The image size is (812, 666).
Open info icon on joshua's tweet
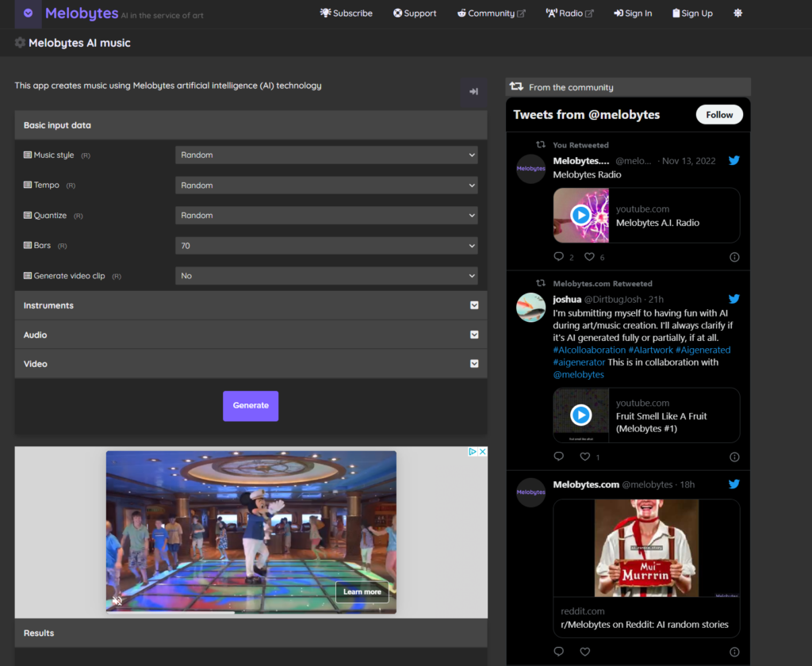coord(734,457)
